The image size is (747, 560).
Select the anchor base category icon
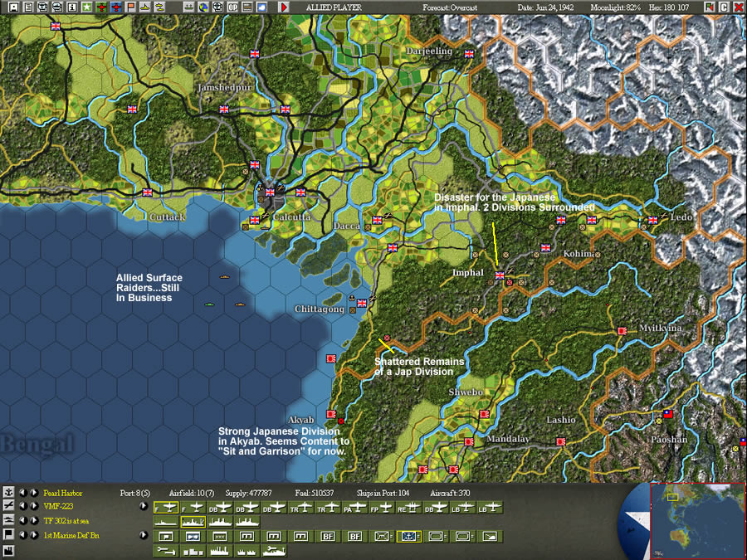click(8, 492)
